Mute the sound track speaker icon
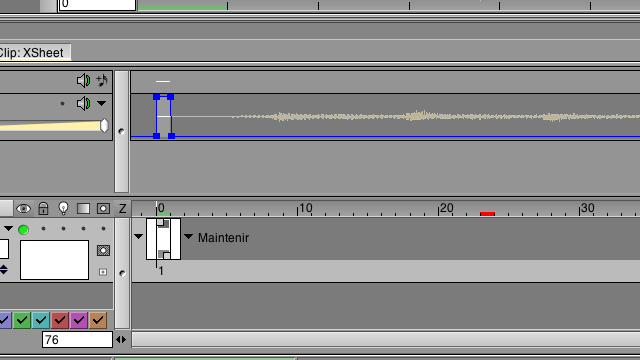The height and width of the screenshot is (360, 640). [x=83, y=104]
